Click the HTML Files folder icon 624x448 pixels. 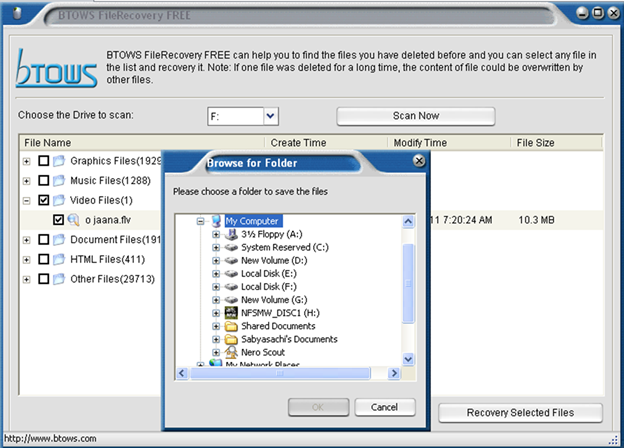click(59, 259)
